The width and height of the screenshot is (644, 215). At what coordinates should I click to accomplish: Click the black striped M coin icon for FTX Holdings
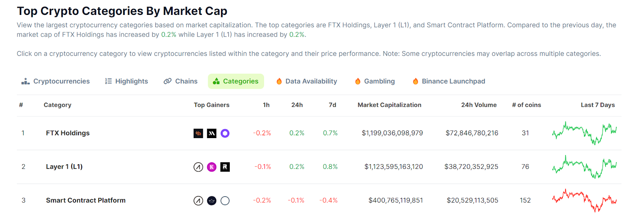pyautogui.click(x=212, y=133)
